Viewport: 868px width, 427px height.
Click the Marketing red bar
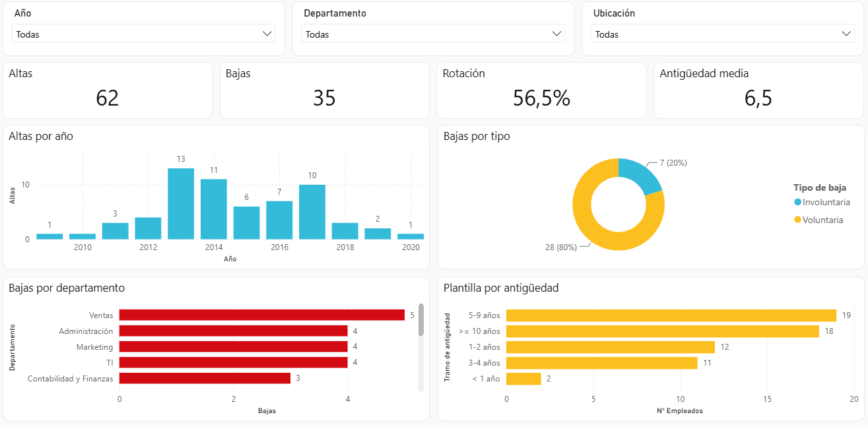pos(233,346)
